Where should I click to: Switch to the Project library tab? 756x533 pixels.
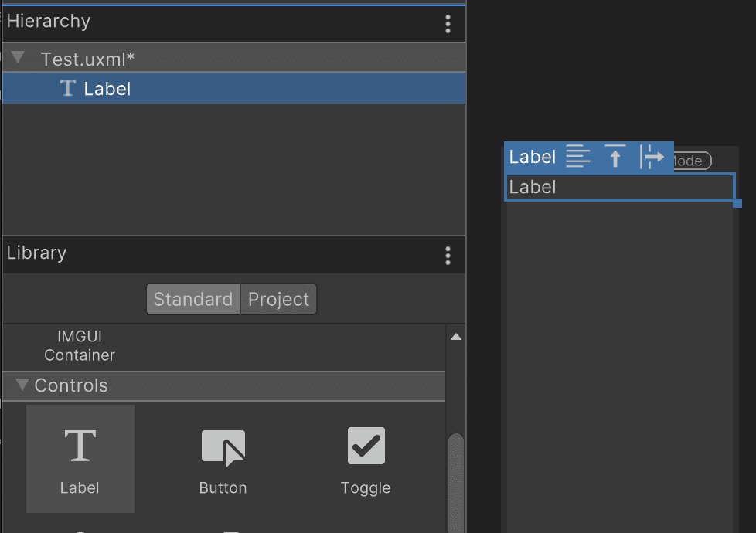[x=278, y=300]
